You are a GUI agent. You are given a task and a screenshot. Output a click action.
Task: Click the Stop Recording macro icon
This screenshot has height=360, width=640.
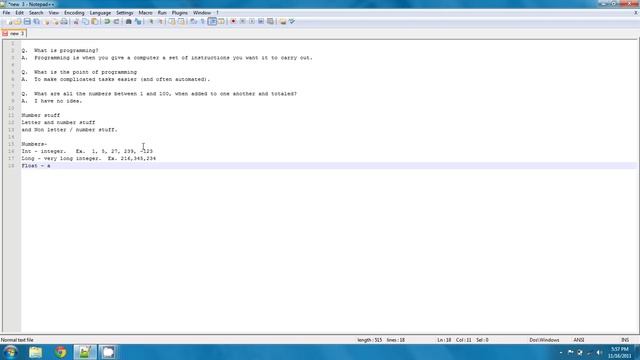click(x=242, y=21)
